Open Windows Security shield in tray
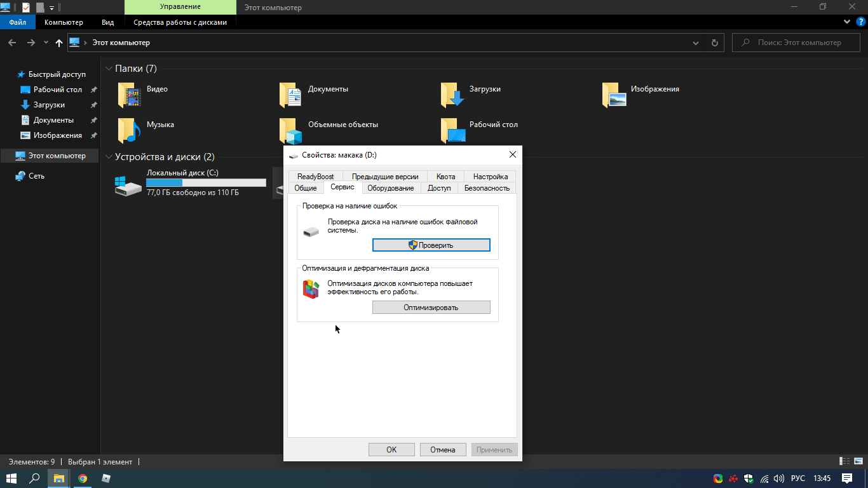The image size is (868, 488). coord(749,478)
